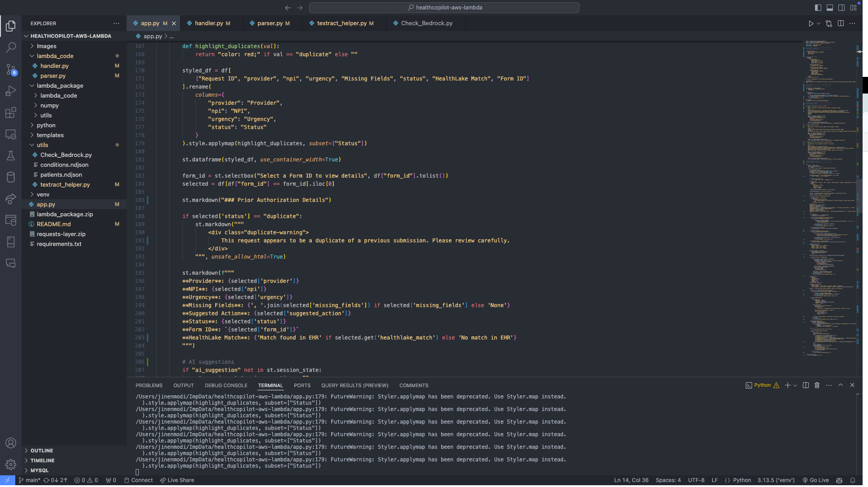Open the Source Control view

coord(11,69)
